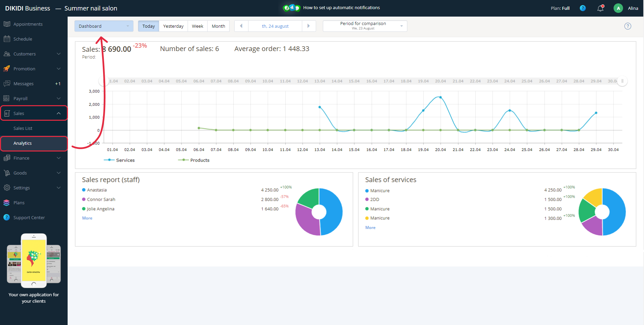
Task: Select the Week period tab
Action: 198,26
